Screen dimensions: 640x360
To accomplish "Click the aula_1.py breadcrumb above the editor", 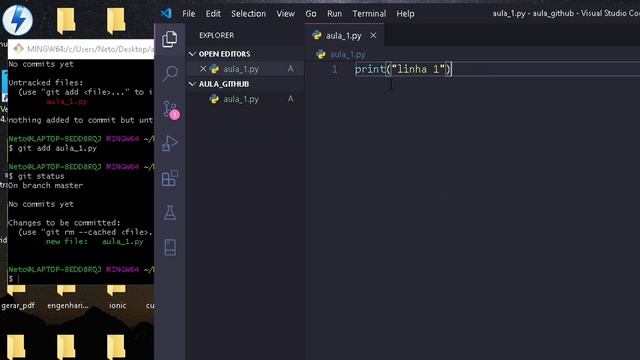I will coord(348,54).
